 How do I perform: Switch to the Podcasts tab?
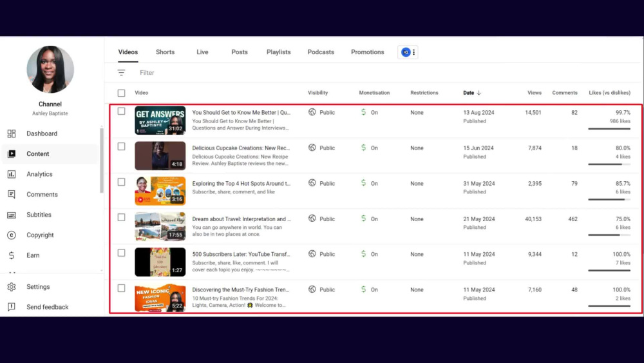click(x=321, y=52)
